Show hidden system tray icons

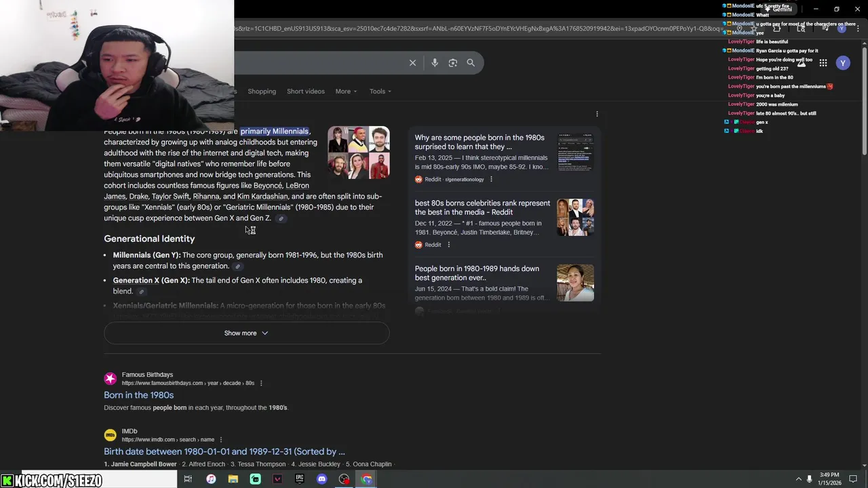point(798,479)
